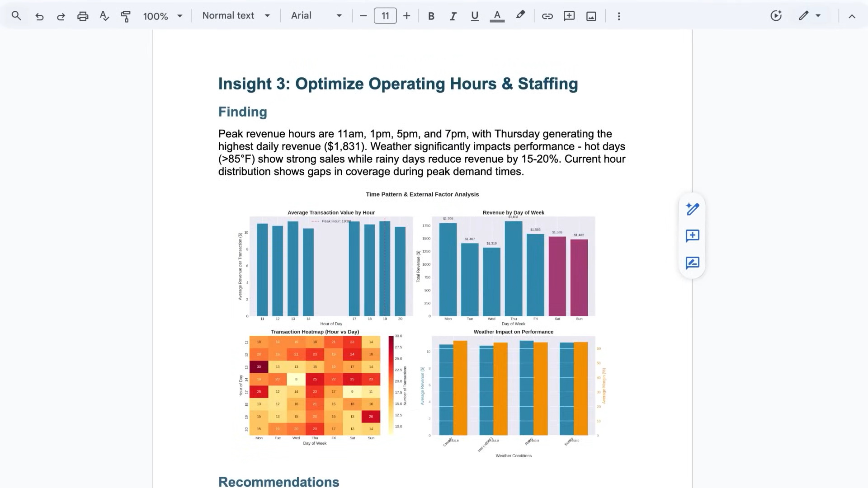Decrease the font size
The image size is (868, 488).
[363, 16]
